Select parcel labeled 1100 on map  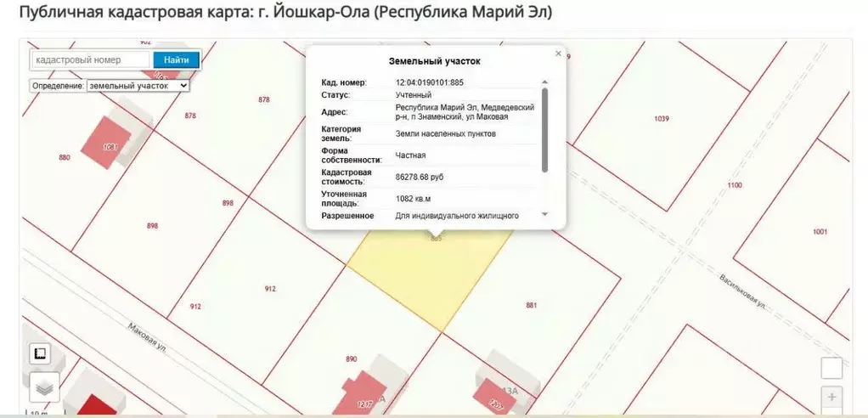coord(735,185)
